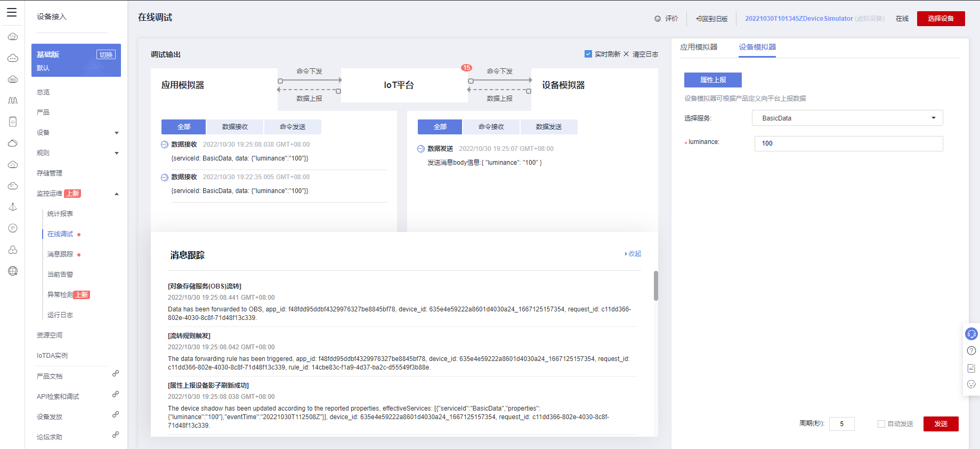Click the 消息跟踪 panel scrollbar

coord(656,286)
